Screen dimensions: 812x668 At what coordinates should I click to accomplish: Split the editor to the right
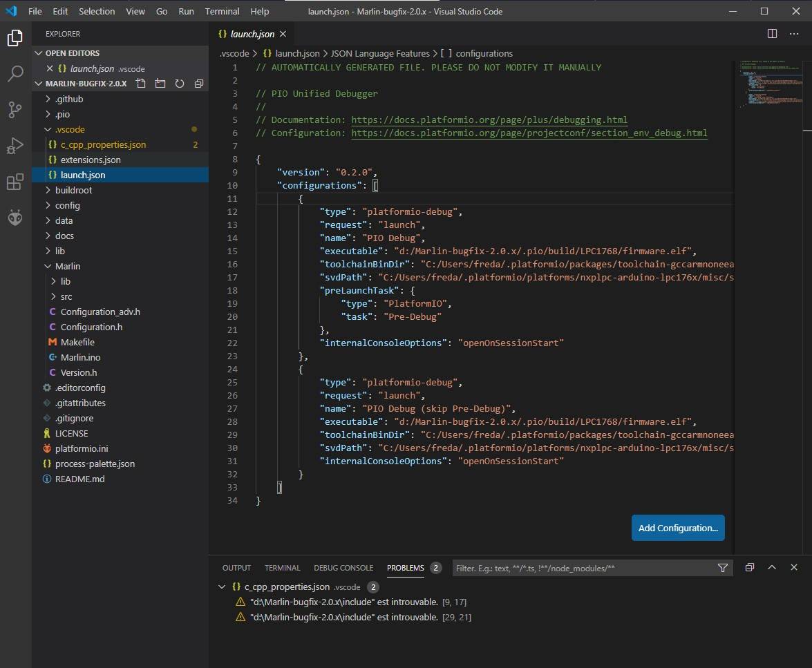[x=773, y=34]
